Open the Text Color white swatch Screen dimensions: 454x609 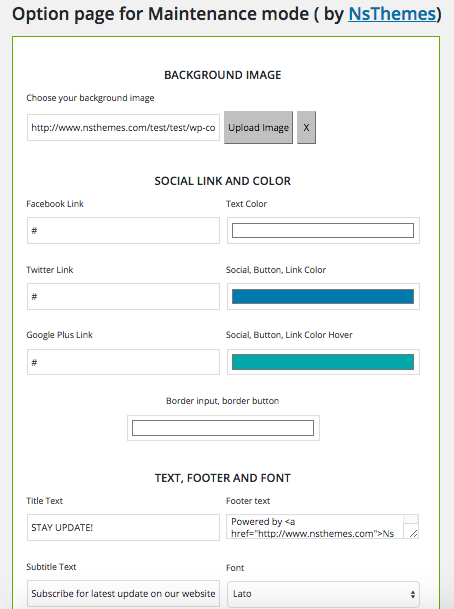click(323, 230)
